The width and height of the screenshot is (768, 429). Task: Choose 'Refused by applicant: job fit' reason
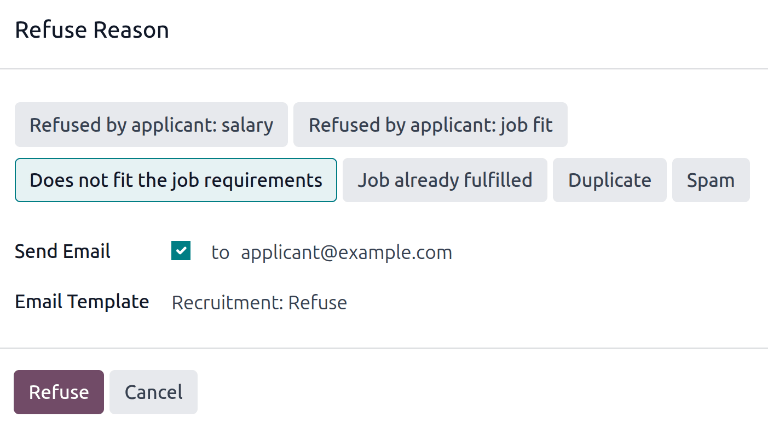click(430, 125)
